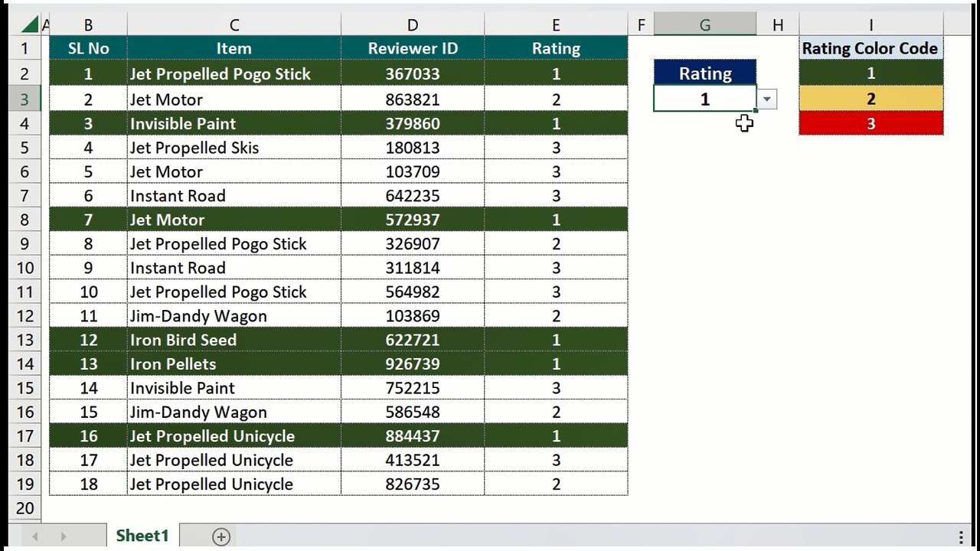Select row 1 header
The height and width of the screenshot is (551, 980).
(x=24, y=48)
